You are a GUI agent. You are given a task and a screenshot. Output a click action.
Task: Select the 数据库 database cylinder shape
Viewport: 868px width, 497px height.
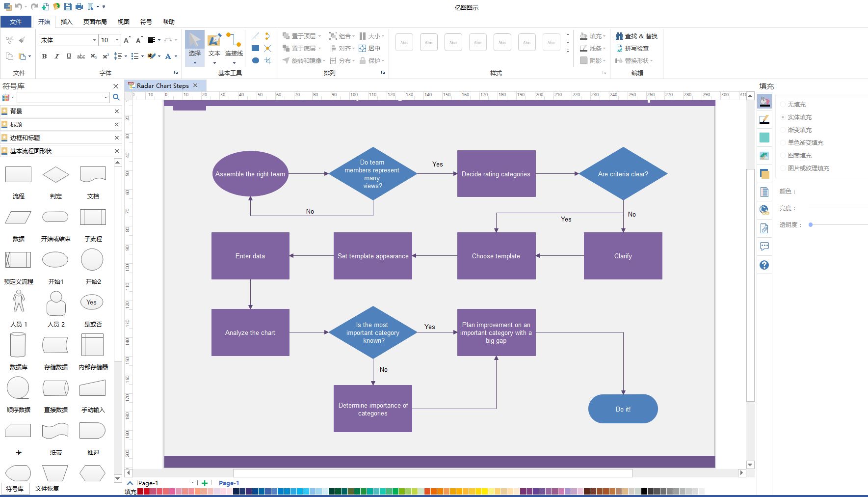[x=18, y=345]
